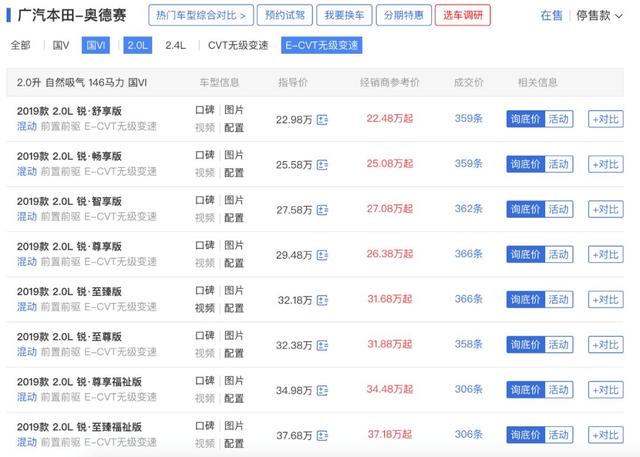Open 2019款 2.0L 锐·畅享版 model link
Image resolution: width=640 pixels, height=457 pixels.
click(x=69, y=156)
